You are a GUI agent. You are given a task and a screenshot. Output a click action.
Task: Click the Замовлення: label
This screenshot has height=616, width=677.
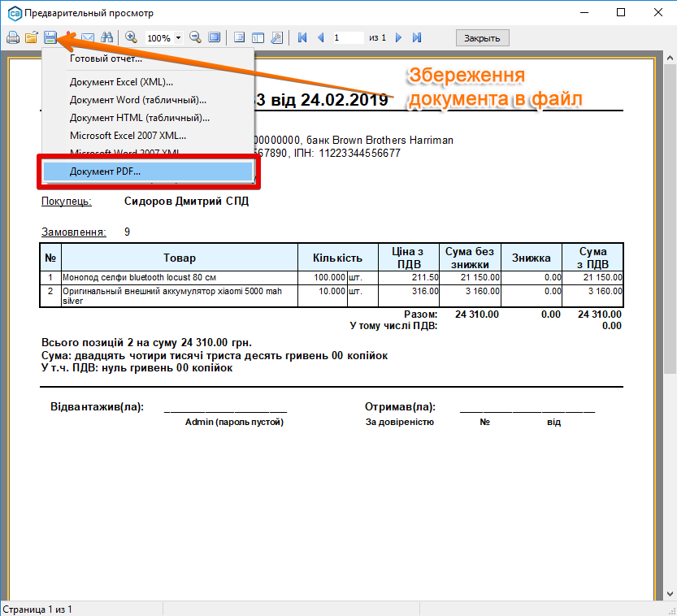pos(74,232)
